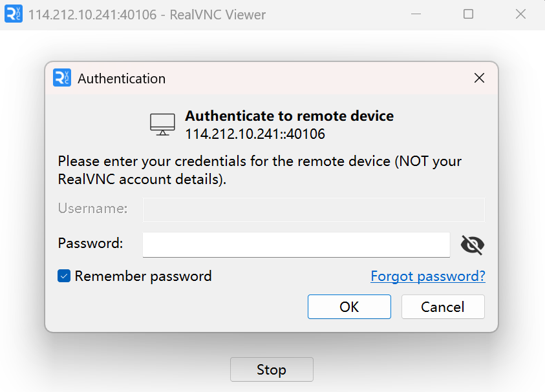Click the Authentication dialog title text
Viewport: 545px width, 392px height.
point(122,79)
